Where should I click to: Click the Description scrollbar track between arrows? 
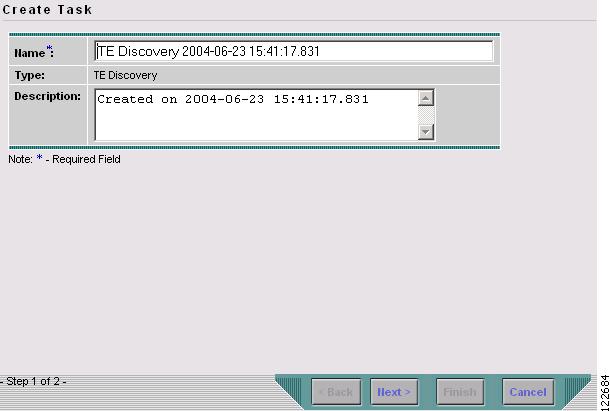pos(426,115)
